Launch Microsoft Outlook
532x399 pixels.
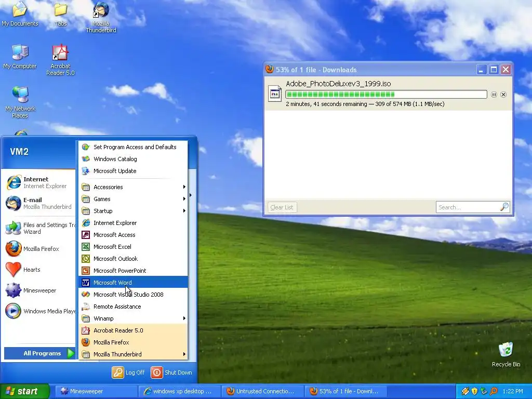tap(133, 259)
